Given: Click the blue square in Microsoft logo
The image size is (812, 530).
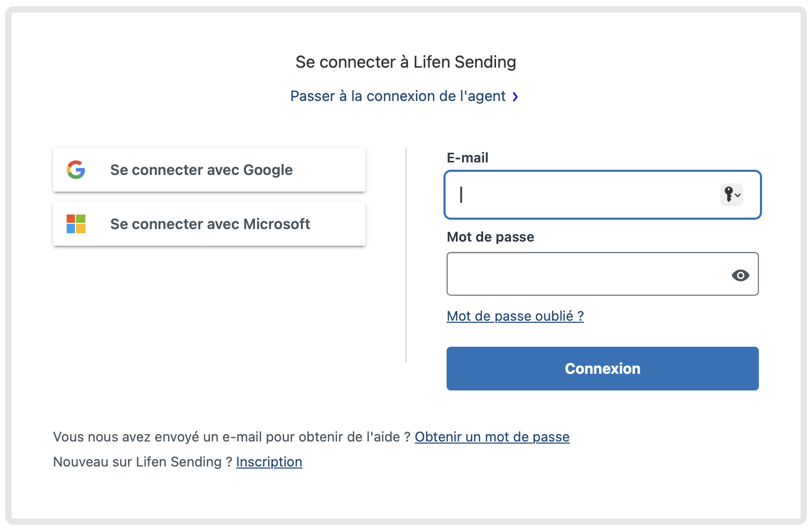Looking at the screenshot, I should click(71, 229).
